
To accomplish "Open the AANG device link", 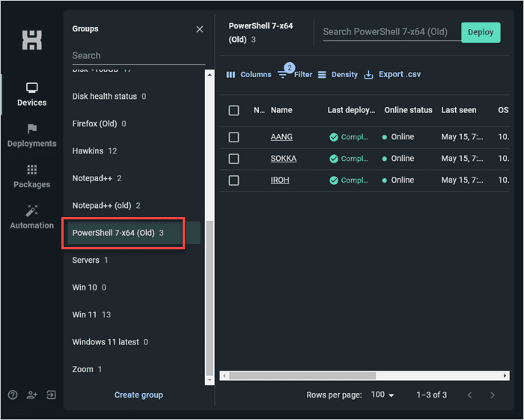I will pos(281,137).
